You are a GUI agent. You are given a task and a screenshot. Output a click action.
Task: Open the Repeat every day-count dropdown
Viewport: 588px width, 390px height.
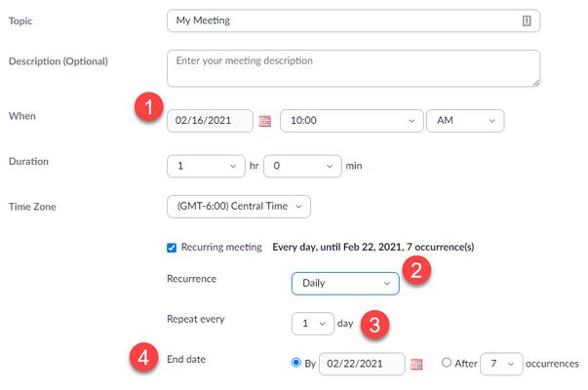pos(313,321)
